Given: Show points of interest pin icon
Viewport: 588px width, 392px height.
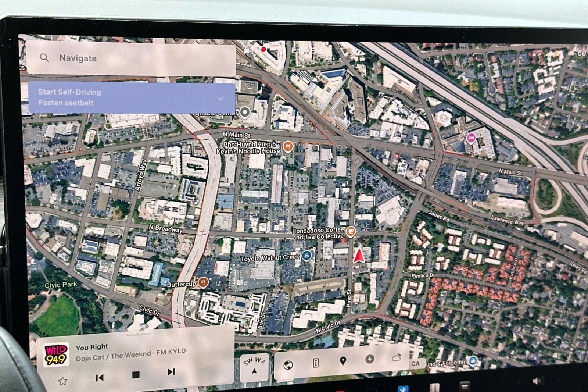Looking at the screenshot, I should coord(343,361).
